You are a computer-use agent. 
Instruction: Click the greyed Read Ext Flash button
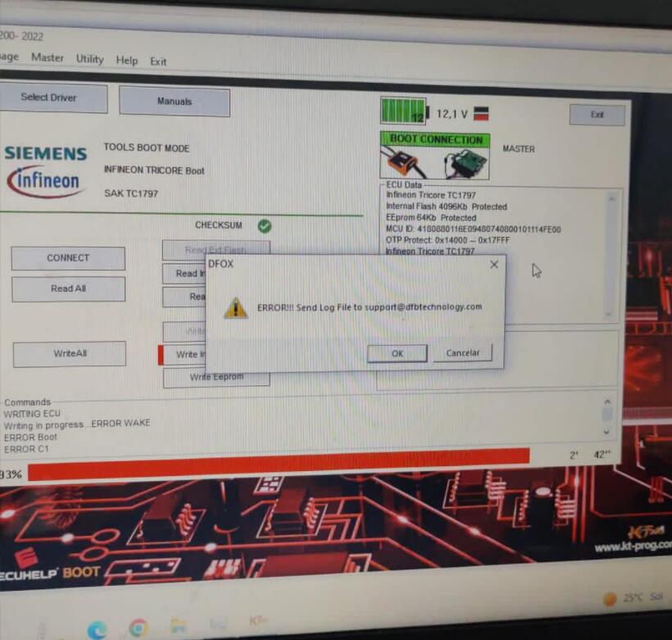(216, 249)
